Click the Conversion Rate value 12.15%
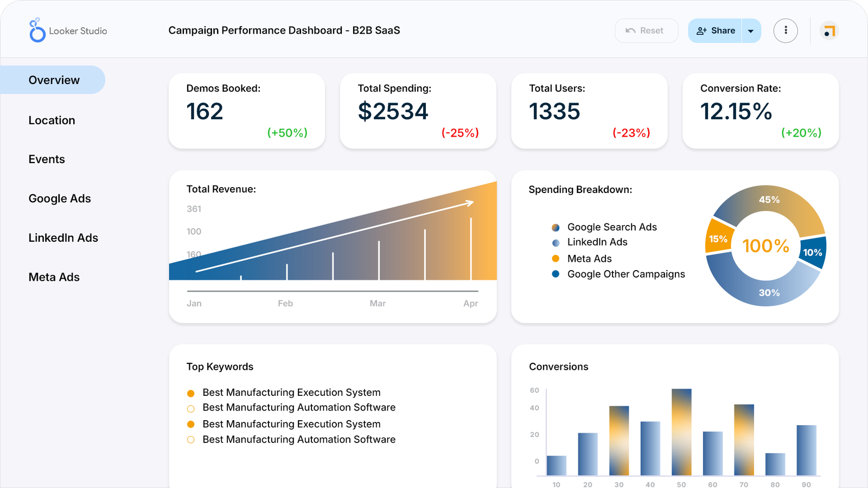Image resolution: width=868 pixels, height=488 pixels. [x=736, y=112]
